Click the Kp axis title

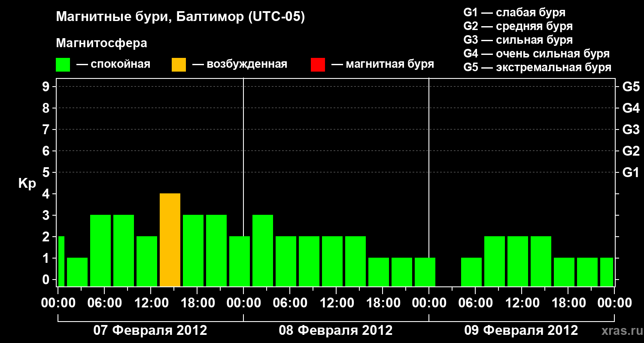(27, 184)
